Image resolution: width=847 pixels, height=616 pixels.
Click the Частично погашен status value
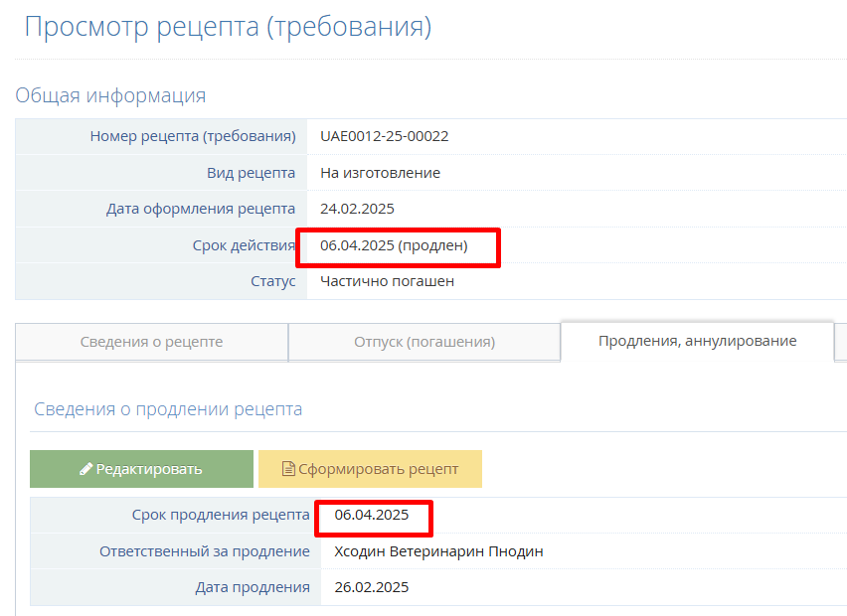[x=387, y=281]
